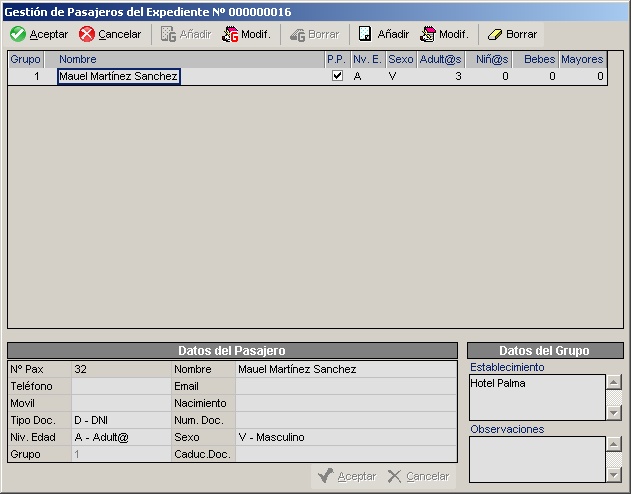Click the disabled Cancelar button at bottom

(419, 476)
